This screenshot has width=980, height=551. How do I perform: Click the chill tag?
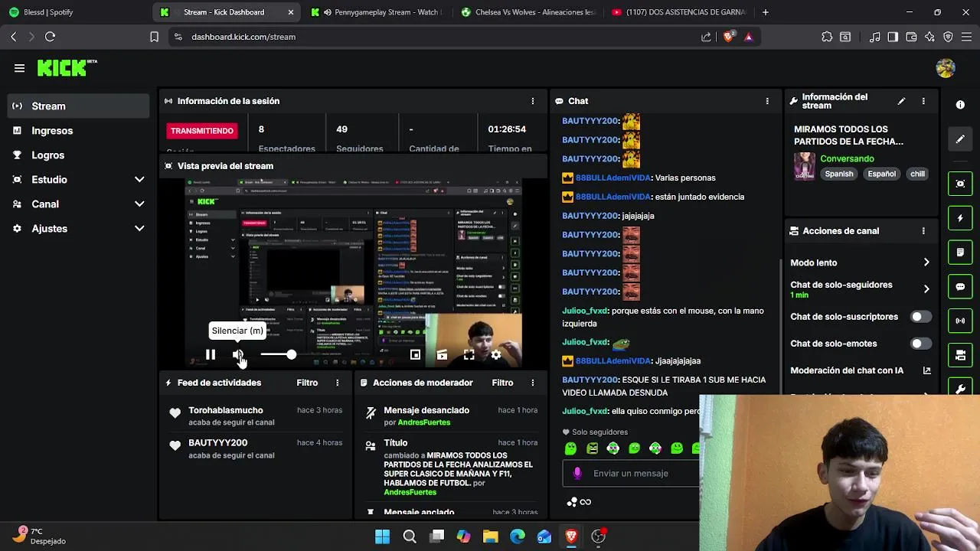[917, 174]
